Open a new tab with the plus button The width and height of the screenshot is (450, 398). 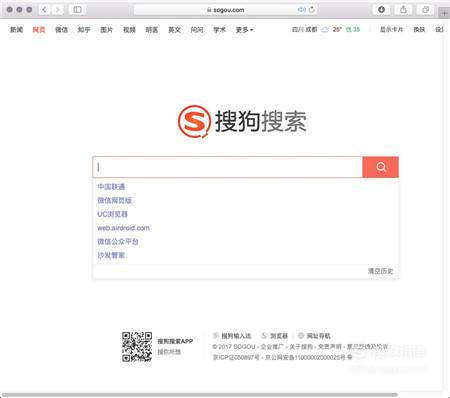(x=444, y=13)
